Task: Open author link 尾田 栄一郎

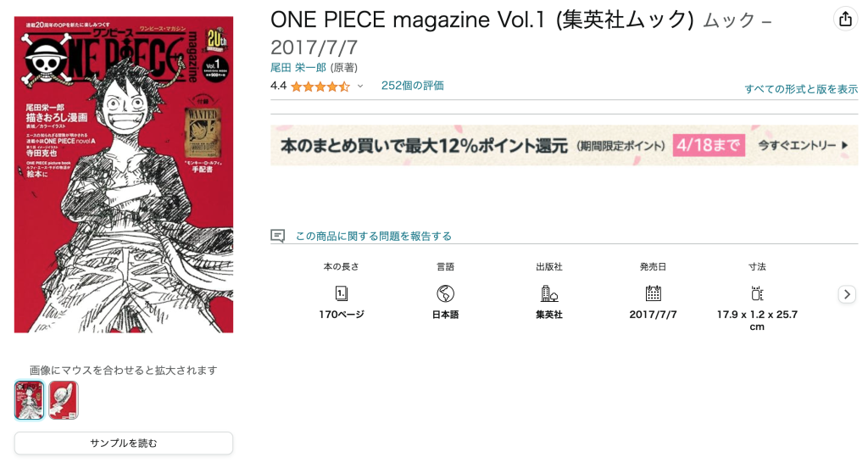Action: click(298, 68)
